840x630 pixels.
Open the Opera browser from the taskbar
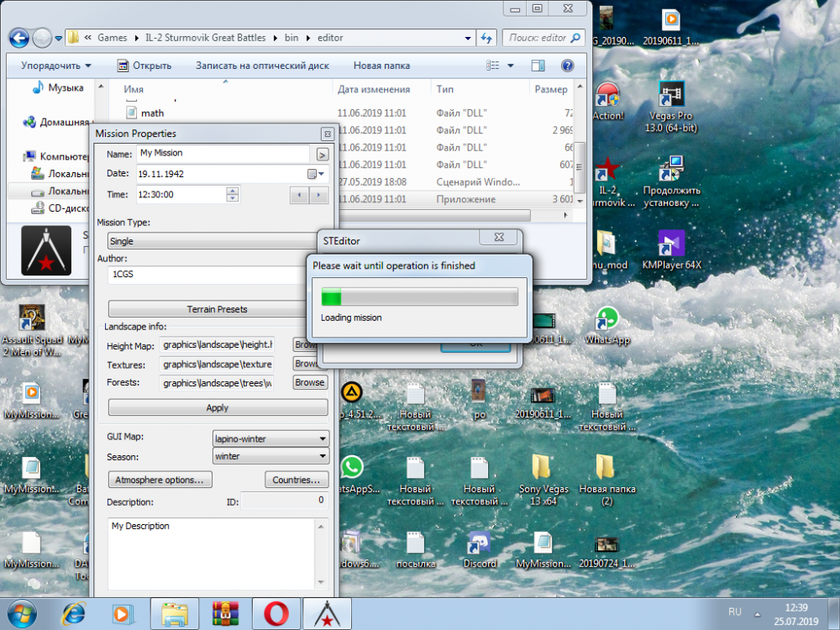[x=276, y=614]
